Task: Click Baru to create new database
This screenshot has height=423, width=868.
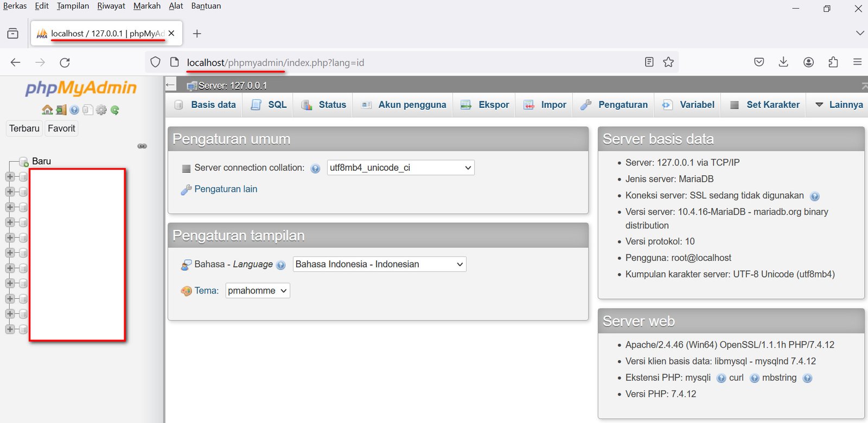Action: [x=41, y=162]
